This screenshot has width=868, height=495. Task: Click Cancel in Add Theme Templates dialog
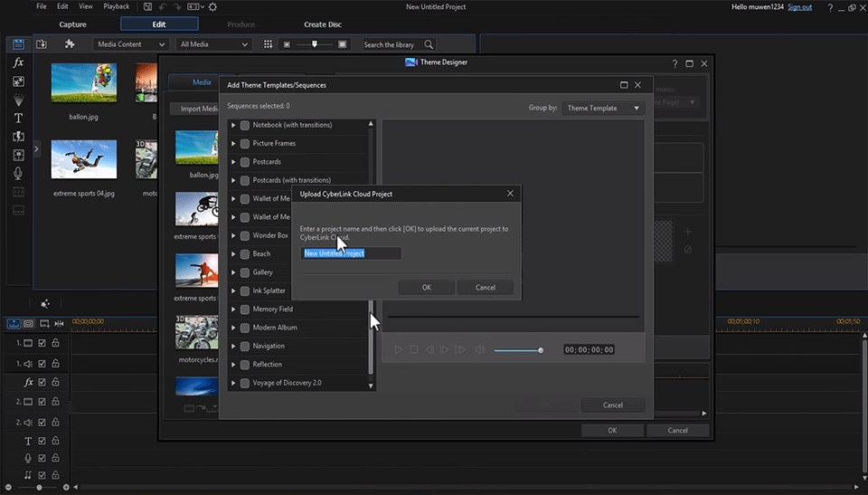(x=613, y=405)
